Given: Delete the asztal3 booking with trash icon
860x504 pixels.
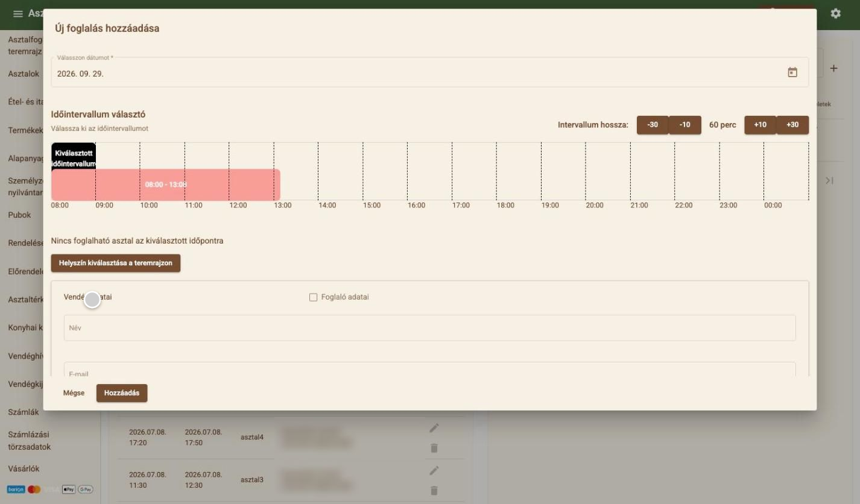Looking at the screenshot, I should click(x=434, y=491).
